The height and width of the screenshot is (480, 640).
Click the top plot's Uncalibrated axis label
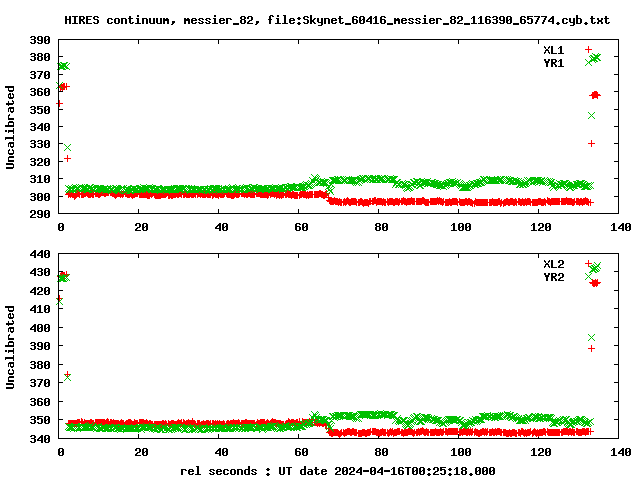10,127
